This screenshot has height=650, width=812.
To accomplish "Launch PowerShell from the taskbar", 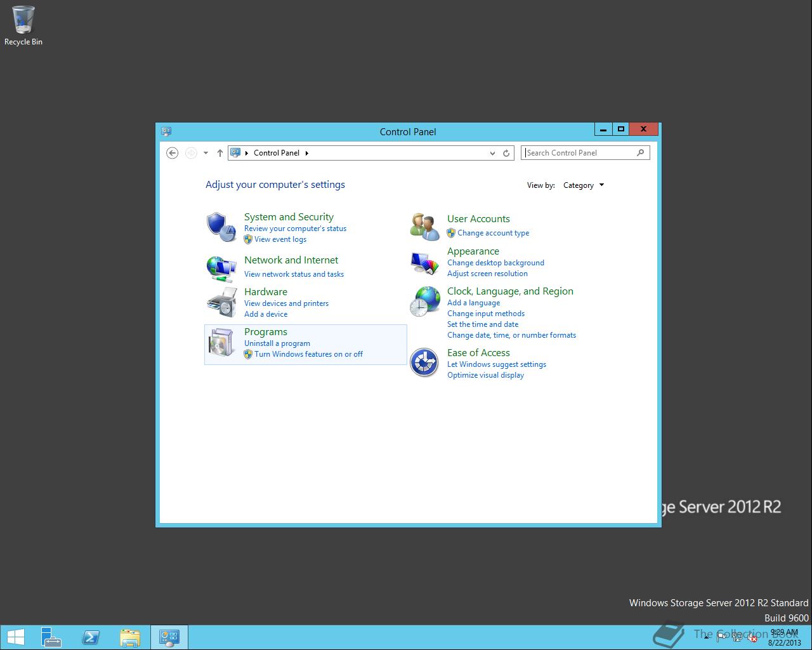I will (x=91, y=637).
